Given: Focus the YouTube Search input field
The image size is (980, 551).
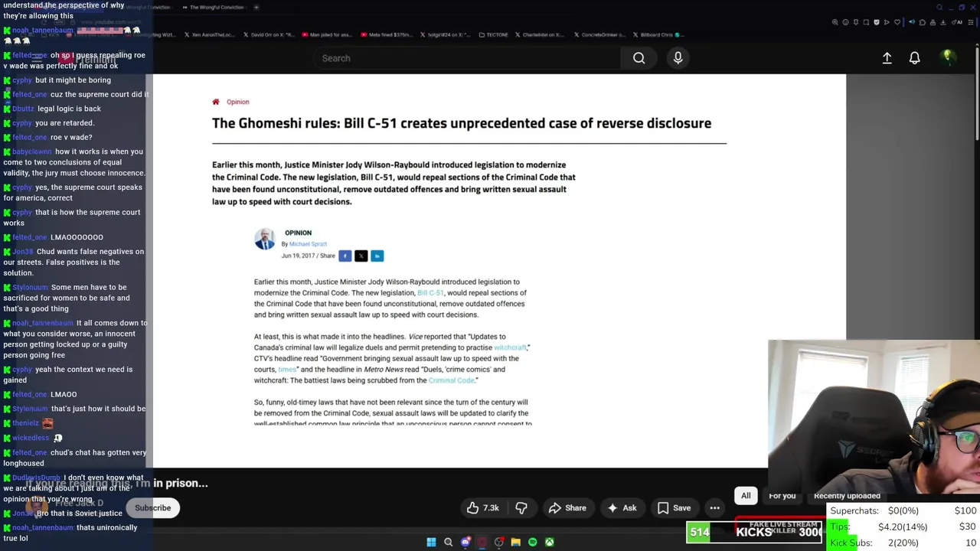Looking at the screenshot, I should click(x=467, y=58).
